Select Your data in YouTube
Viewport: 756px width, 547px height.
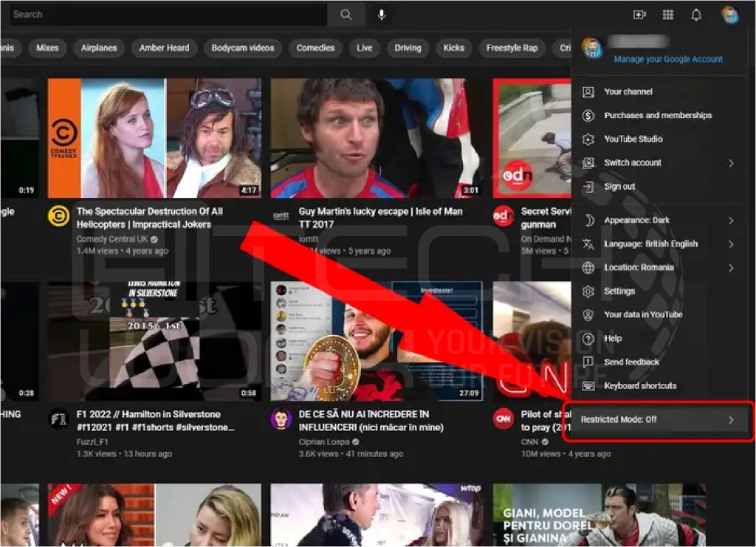tap(659, 314)
